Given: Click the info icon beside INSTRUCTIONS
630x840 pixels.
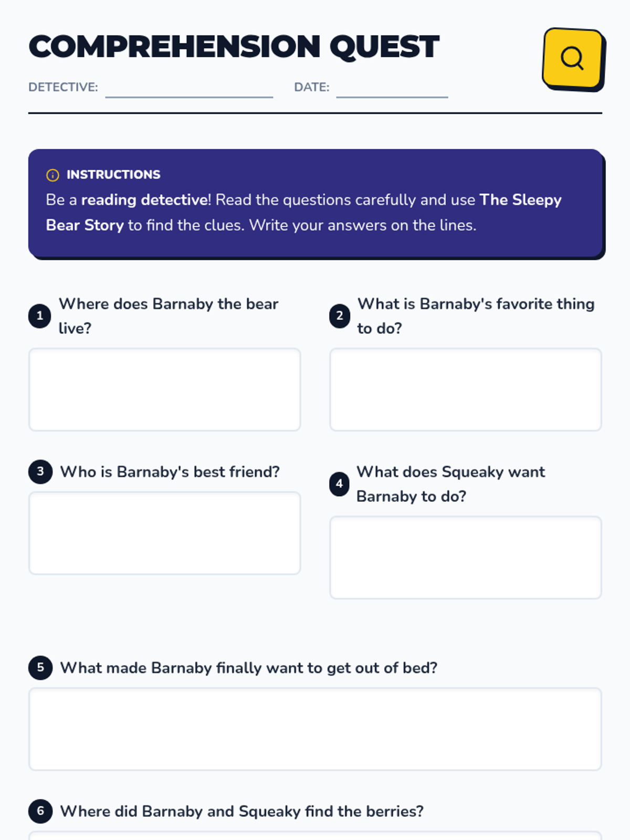Looking at the screenshot, I should click(52, 175).
